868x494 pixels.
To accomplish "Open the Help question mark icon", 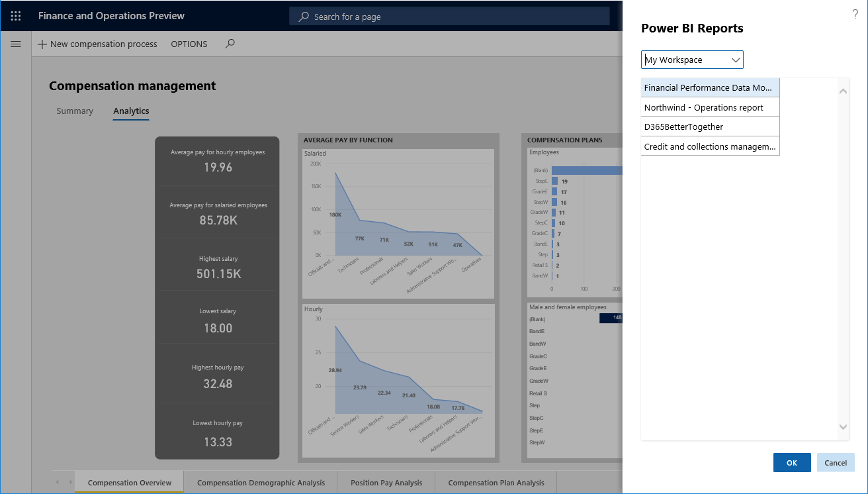I will tap(855, 13).
